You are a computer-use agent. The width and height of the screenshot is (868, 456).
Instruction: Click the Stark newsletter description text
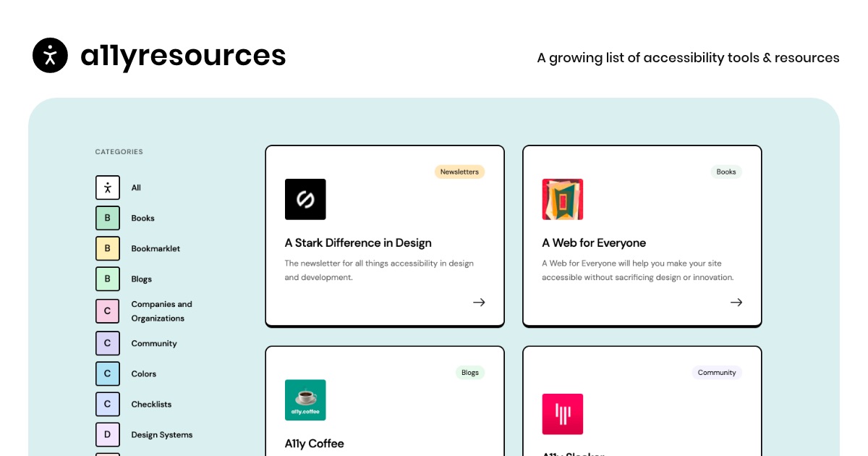click(x=379, y=270)
